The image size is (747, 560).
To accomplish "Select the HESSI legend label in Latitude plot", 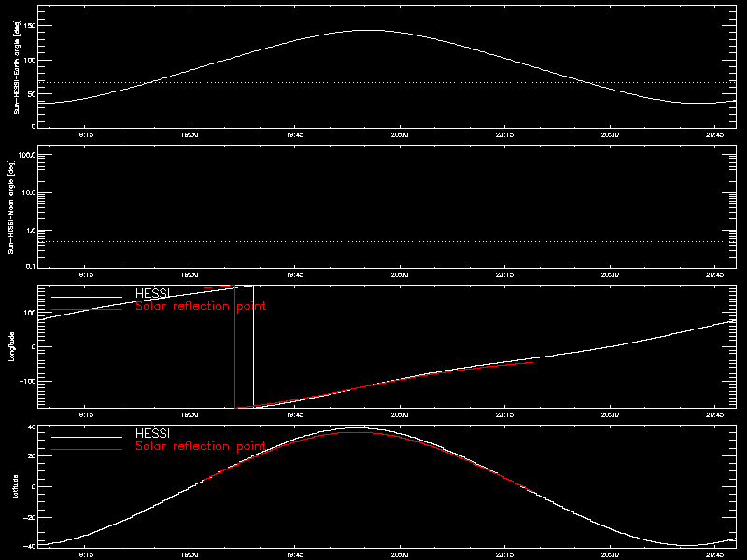I will point(152,433).
